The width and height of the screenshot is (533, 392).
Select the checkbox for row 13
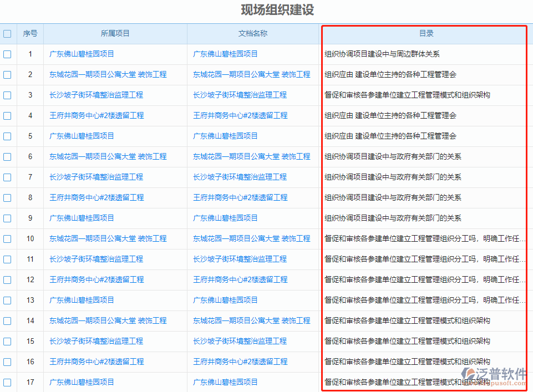point(7,300)
